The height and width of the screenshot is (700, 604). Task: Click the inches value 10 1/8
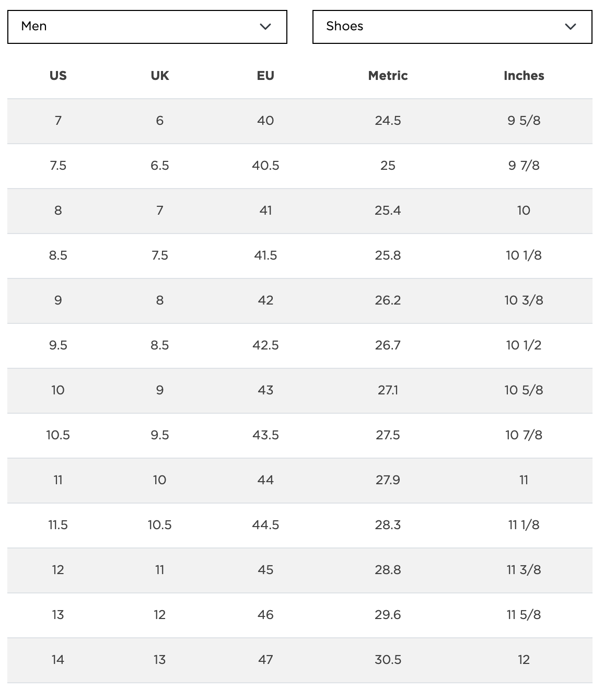pyautogui.click(x=524, y=255)
